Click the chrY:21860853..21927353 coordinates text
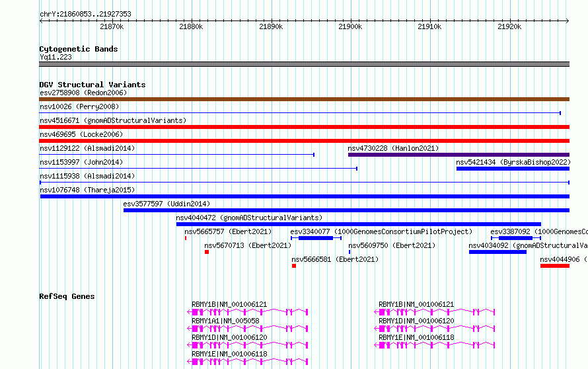Viewport: 588px width, 369px height. click(x=85, y=14)
